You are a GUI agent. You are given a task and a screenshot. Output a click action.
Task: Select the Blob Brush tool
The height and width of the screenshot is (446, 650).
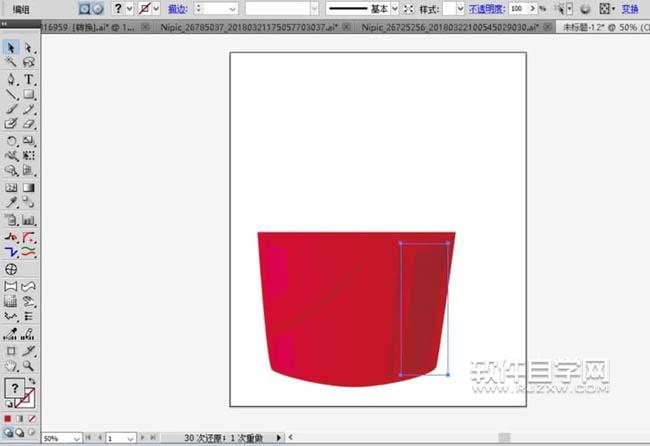click(x=11, y=124)
